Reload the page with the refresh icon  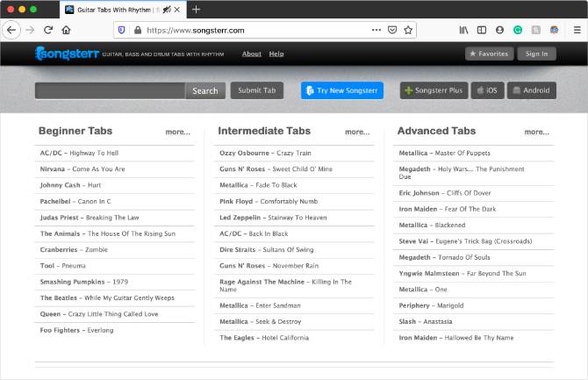tap(48, 30)
